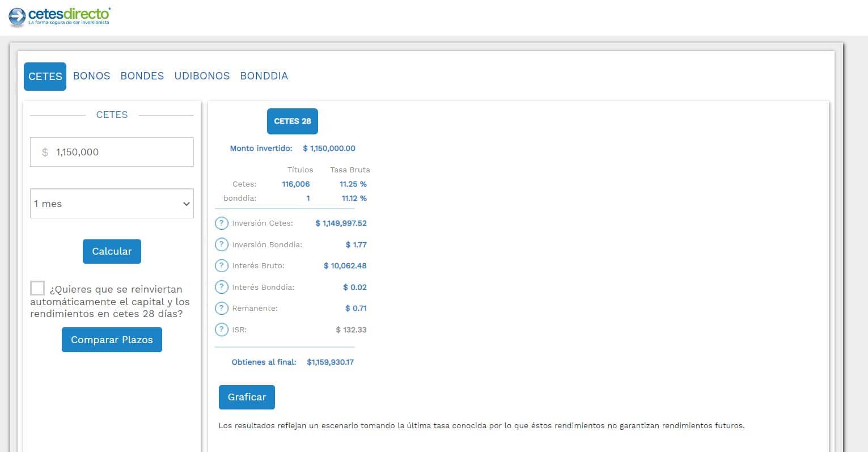Switch to the UDIBONOS tab

tap(202, 76)
